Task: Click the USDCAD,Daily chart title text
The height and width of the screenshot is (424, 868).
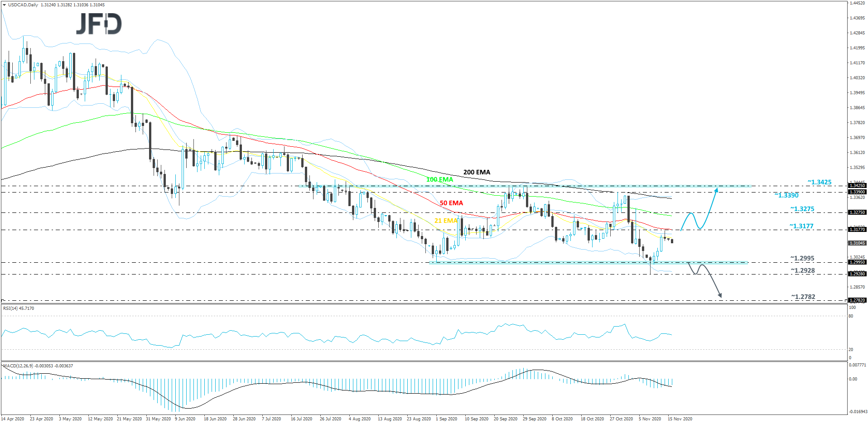Action: (23, 5)
